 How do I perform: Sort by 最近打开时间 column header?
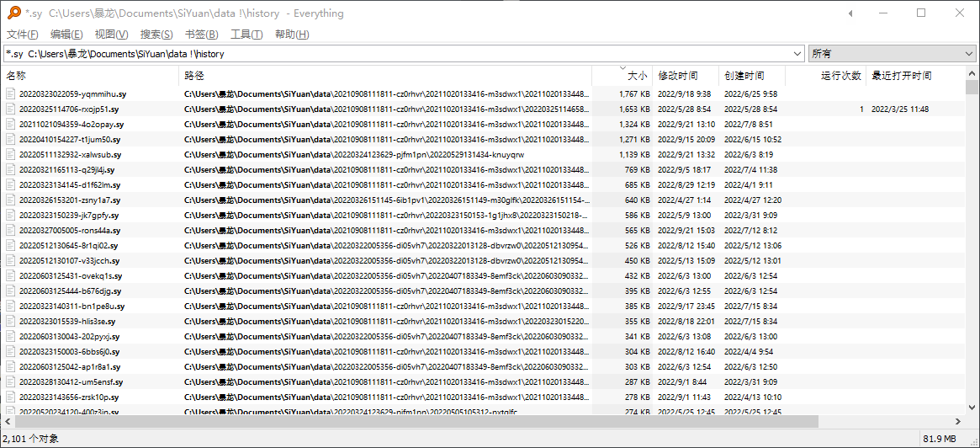[915, 76]
